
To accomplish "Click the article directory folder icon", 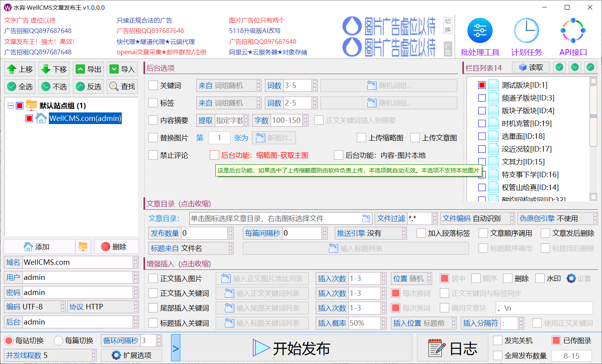I will [366, 218].
